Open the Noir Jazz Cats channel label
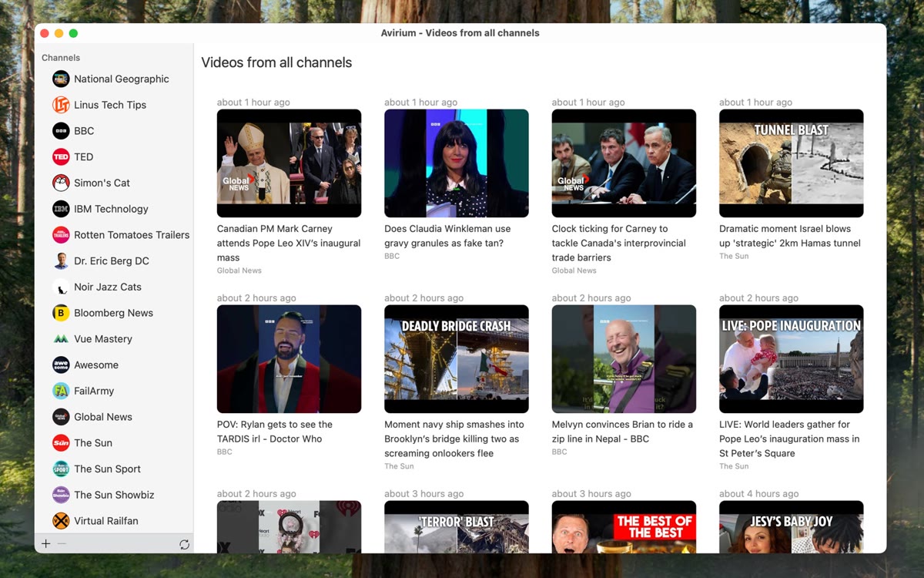This screenshot has height=578, width=924. click(108, 287)
